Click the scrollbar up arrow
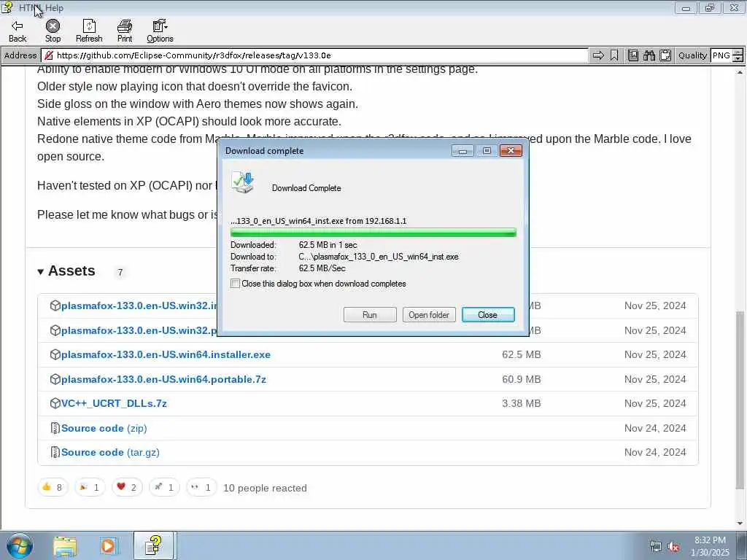 [x=740, y=72]
